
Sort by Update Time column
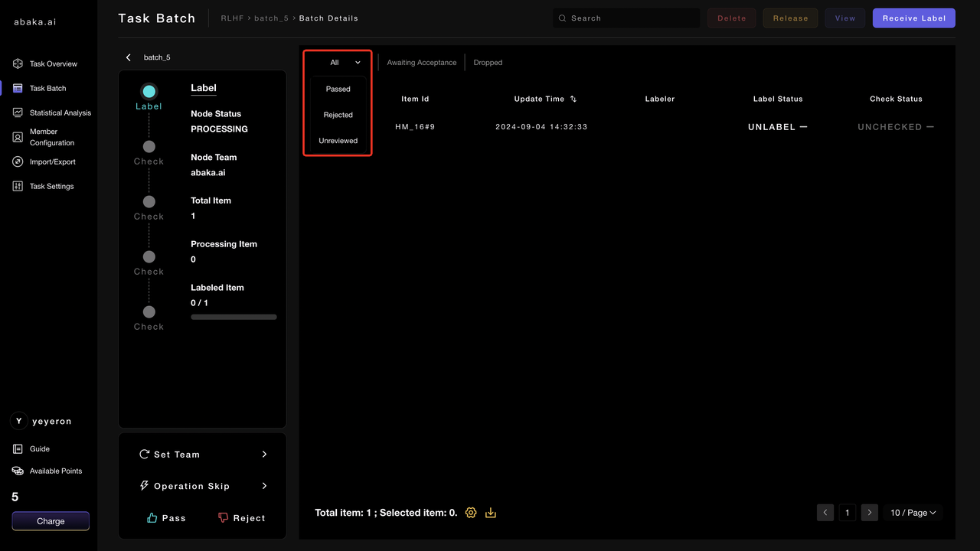pyautogui.click(x=573, y=99)
